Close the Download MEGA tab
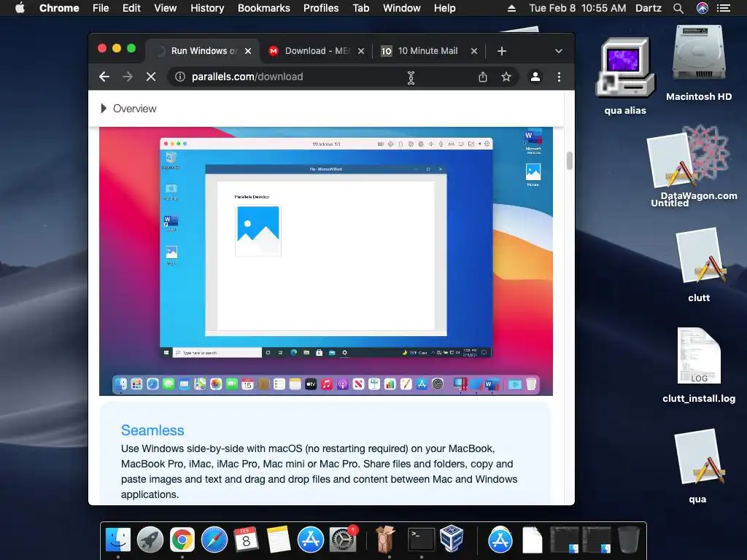The image size is (747, 560). [361, 51]
